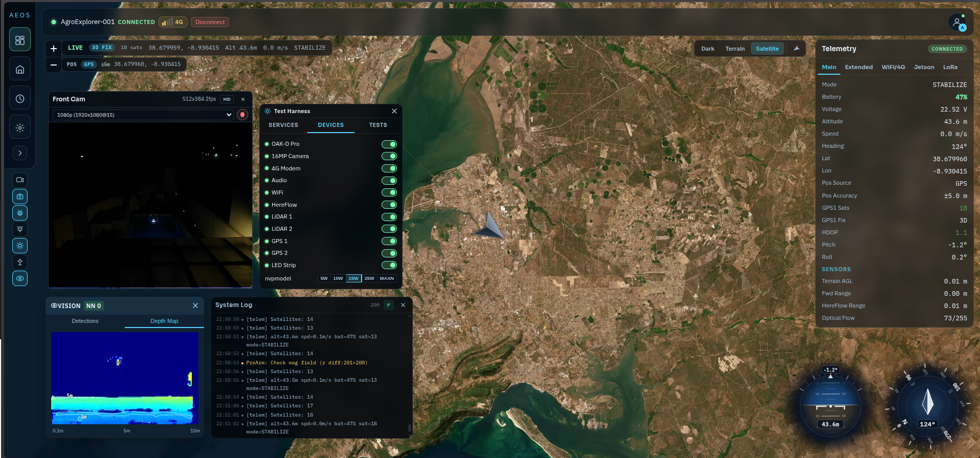Select the Depth Map tab
Screen dimensions: 980x458
click(164, 321)
